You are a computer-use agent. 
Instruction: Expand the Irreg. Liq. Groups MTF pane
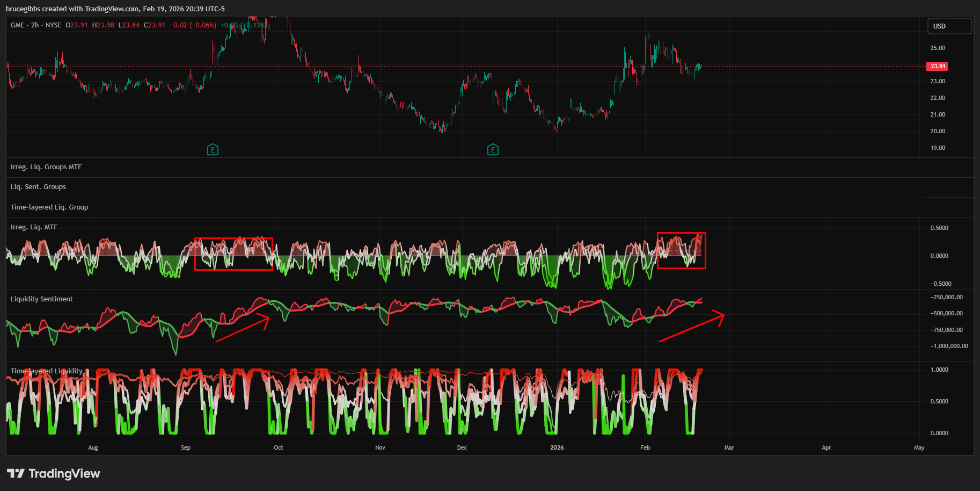point(46,167)
